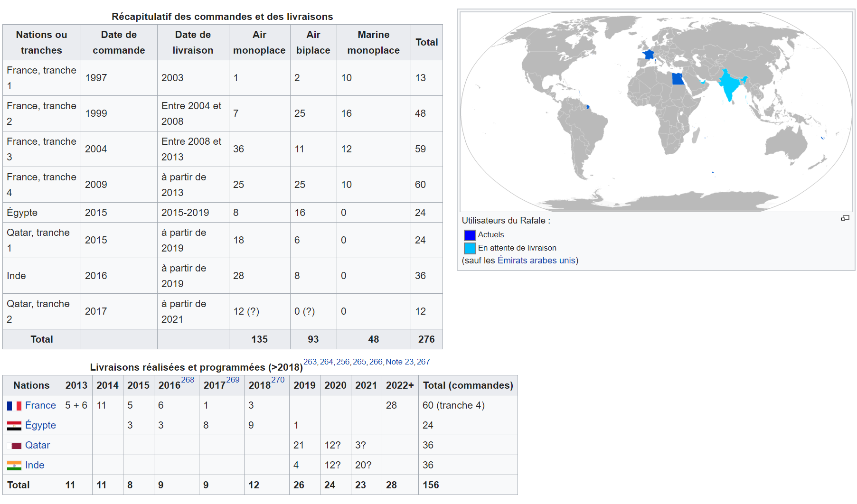This screenshot has height=504, width=857.
Task: Click the France flag icon
Action: (14, 406)
